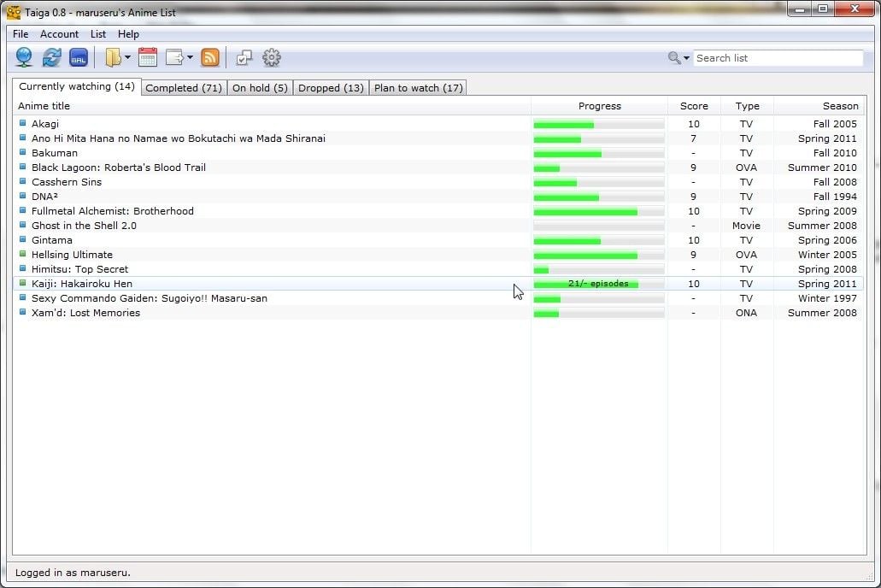
Task: Click the status icon beside Gintama
Action: click(22, 239)
